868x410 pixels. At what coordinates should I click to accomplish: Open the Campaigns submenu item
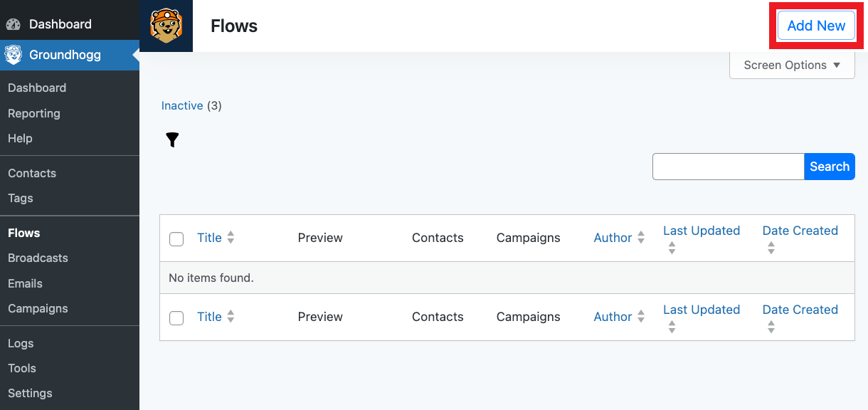[x=38, y=308]
